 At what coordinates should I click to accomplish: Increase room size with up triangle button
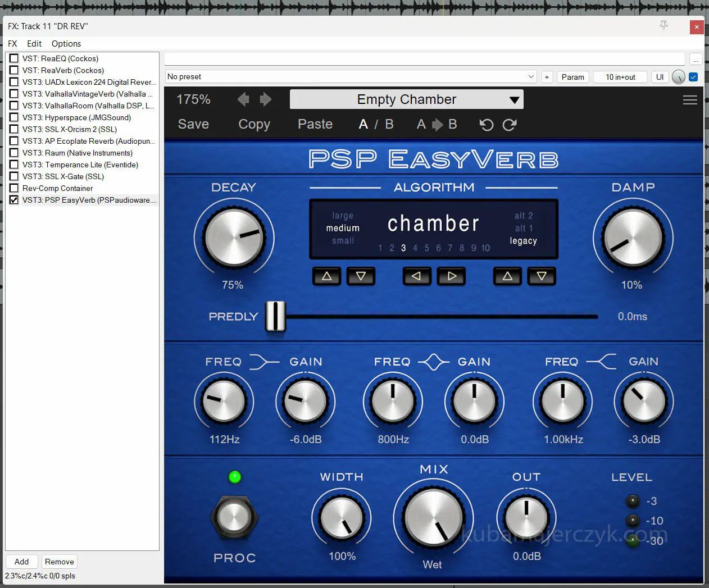(x=326, y=276)
